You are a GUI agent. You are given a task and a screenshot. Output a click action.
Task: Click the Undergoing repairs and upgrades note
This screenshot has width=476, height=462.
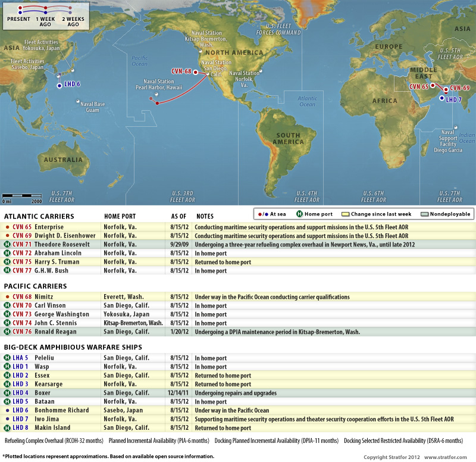click(x=236, y=393)
